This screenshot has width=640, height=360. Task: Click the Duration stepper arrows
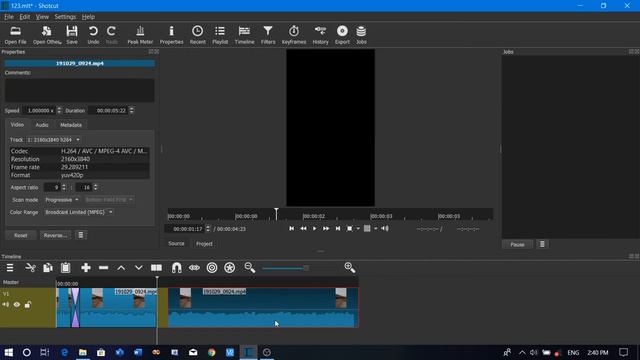[131, 111]
